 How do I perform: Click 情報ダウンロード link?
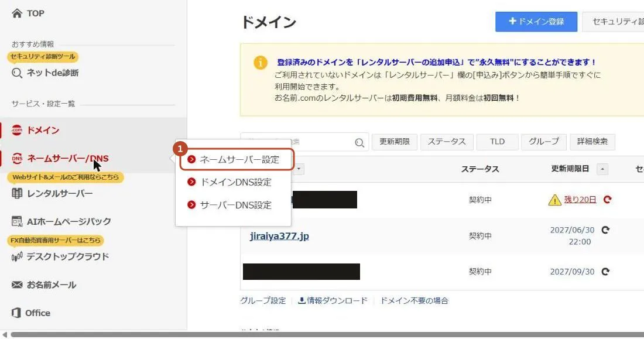pyautogui.click(x=337, y=301)
